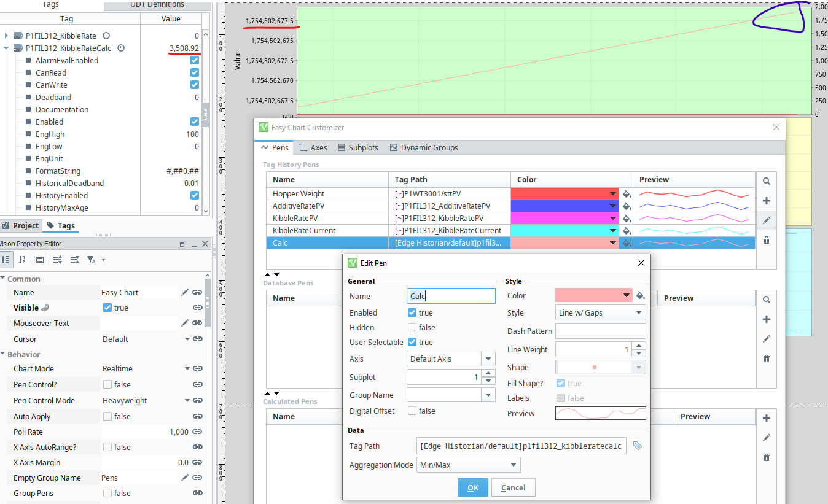This screenshot has width=828, height=504.
Task: Switch to the Dynamic Groups tab
Action: pyautogui.click(x=424, y=147)
